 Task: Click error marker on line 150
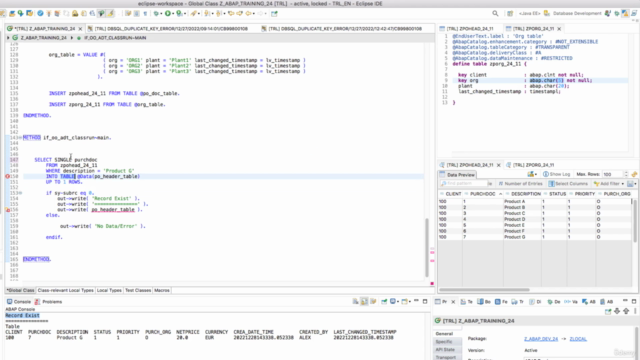coord(7,176)
